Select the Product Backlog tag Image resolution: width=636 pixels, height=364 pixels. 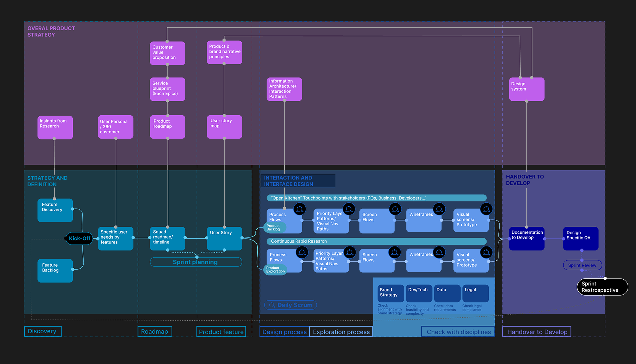click(274, 227)
